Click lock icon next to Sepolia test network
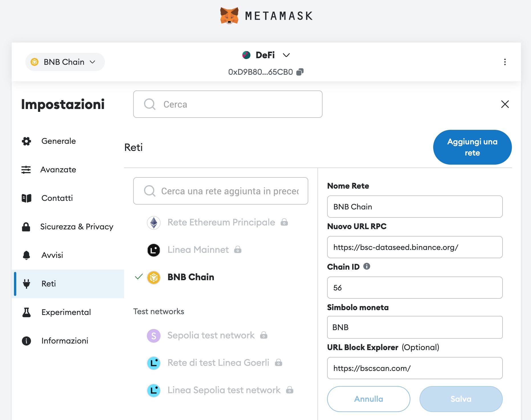This screenshot has height=420, width=531. (x=264, y=335)
